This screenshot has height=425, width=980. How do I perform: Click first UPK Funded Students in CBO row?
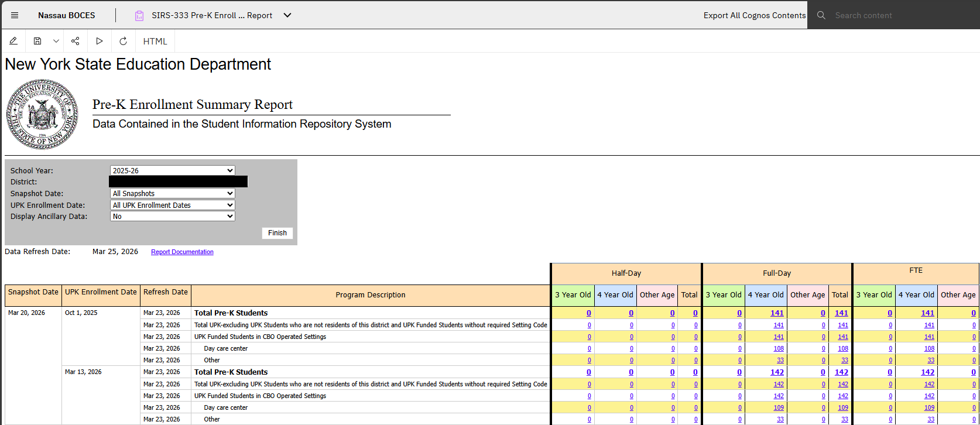(x=260, y=337)
